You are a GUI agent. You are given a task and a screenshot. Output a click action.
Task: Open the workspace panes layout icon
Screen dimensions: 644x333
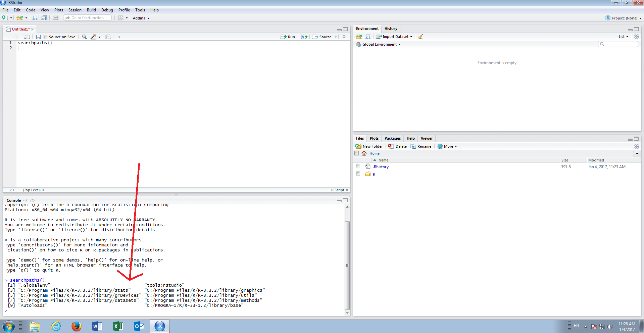(120, 18)
